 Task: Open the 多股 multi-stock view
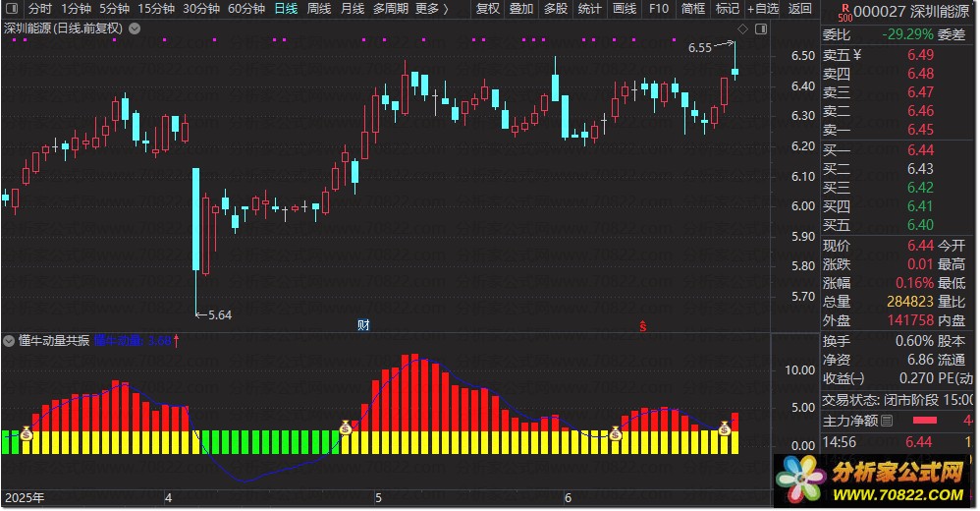coord(555,9)
